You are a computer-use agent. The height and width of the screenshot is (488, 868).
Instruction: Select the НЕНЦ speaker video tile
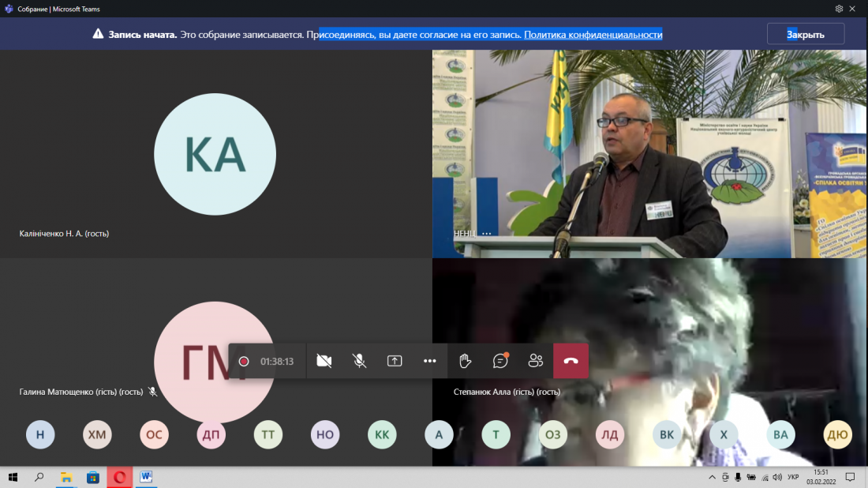[x=649, y=154]
